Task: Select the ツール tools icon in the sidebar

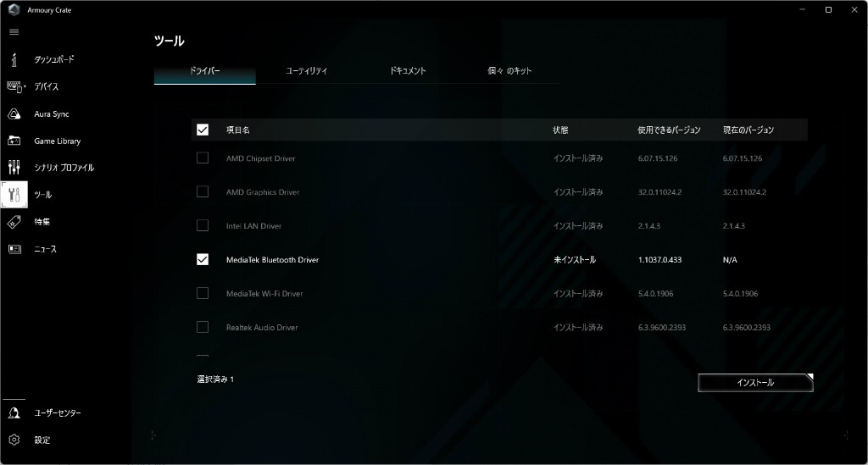Action: (14, 195)
